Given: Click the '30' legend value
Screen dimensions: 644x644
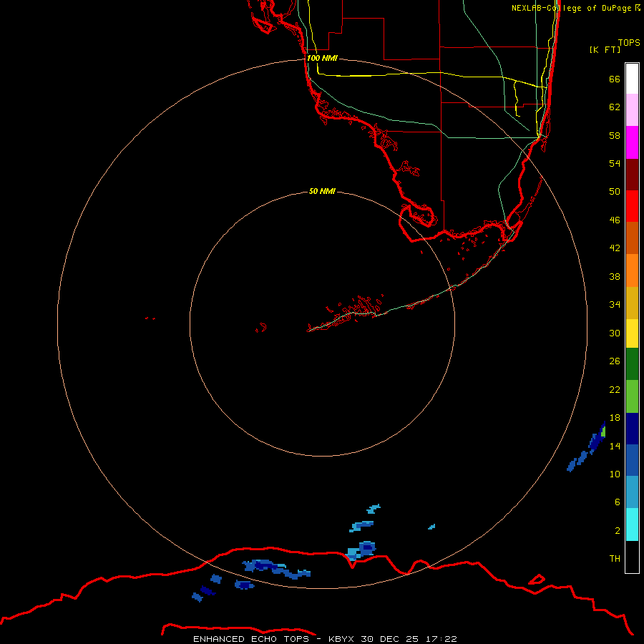Looking at the screenshot, I should click(615, 333).
